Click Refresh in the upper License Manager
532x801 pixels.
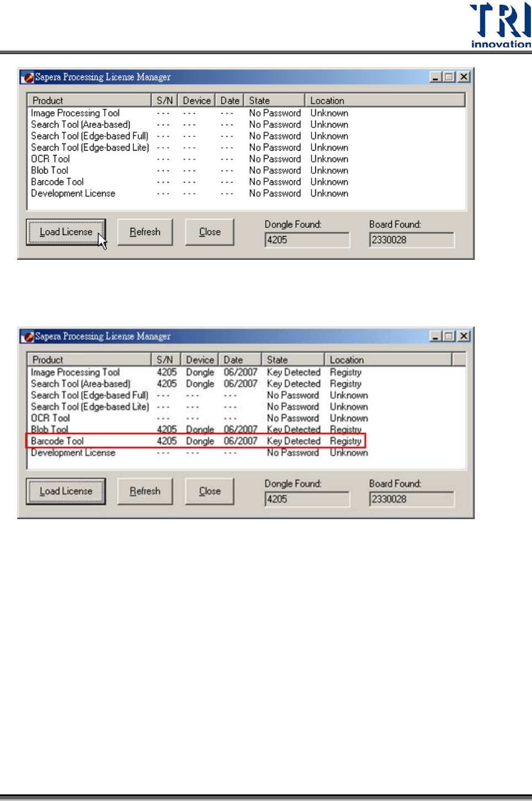point(145,232)
